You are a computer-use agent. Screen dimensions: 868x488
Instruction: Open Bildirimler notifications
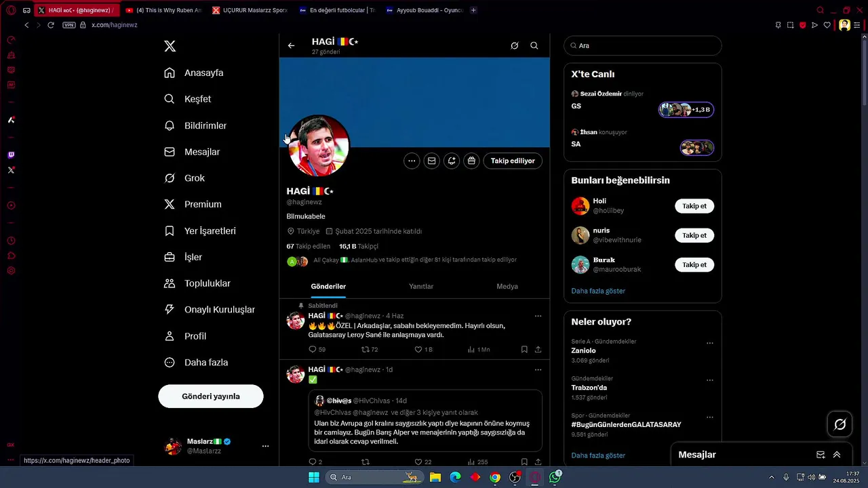coord(195,125)
